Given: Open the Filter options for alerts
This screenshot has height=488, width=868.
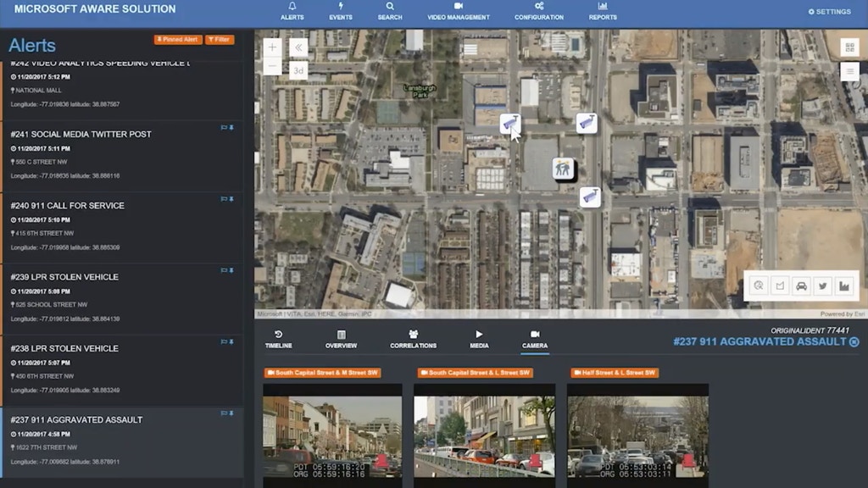Looking at the screenshot, I should tap(220, 40).
